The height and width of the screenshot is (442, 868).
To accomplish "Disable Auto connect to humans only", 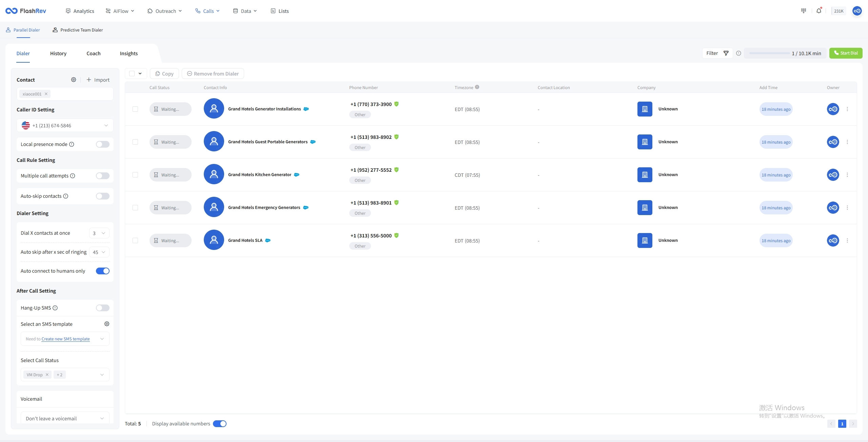I will pos(102,271).
